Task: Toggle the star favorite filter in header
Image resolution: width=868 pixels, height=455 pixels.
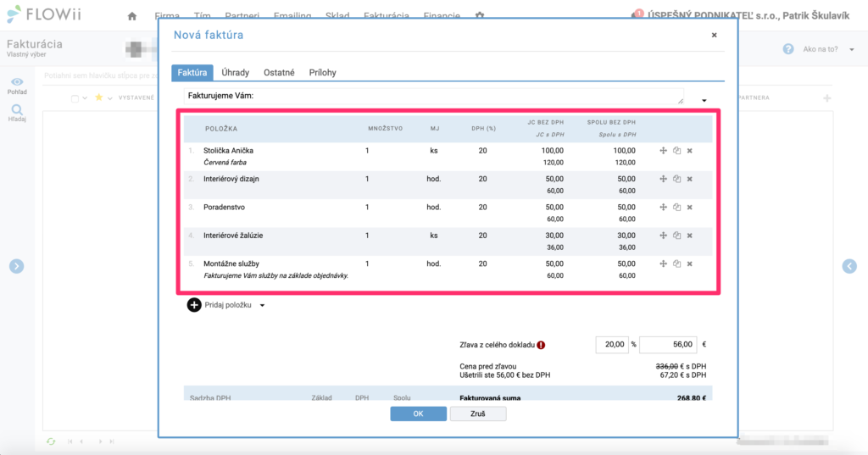Action: point(99,97)
